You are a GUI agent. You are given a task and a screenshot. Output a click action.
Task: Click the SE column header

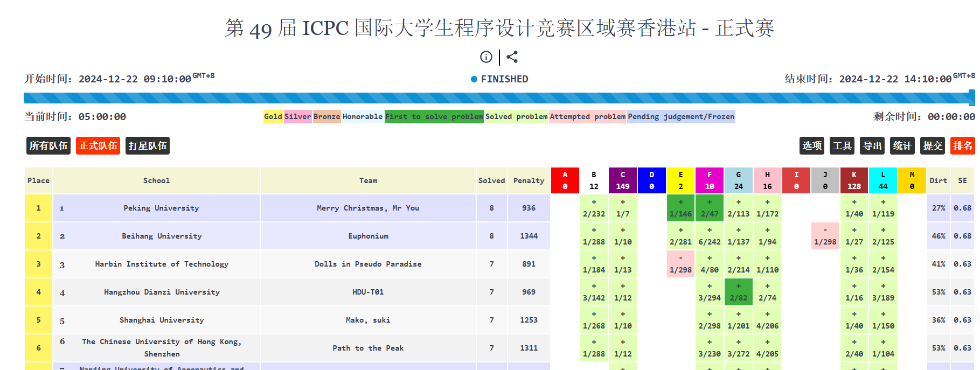pos(963,180)
